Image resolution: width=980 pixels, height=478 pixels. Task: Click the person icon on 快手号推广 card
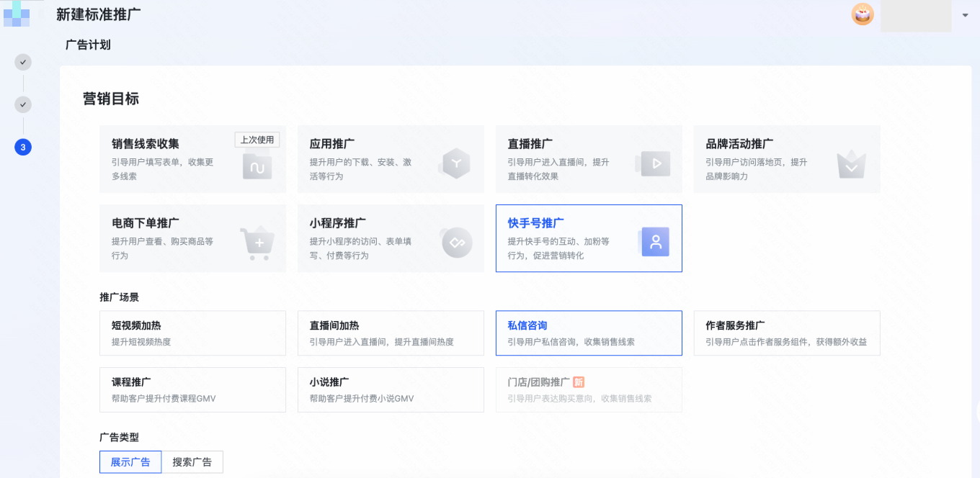654,242
